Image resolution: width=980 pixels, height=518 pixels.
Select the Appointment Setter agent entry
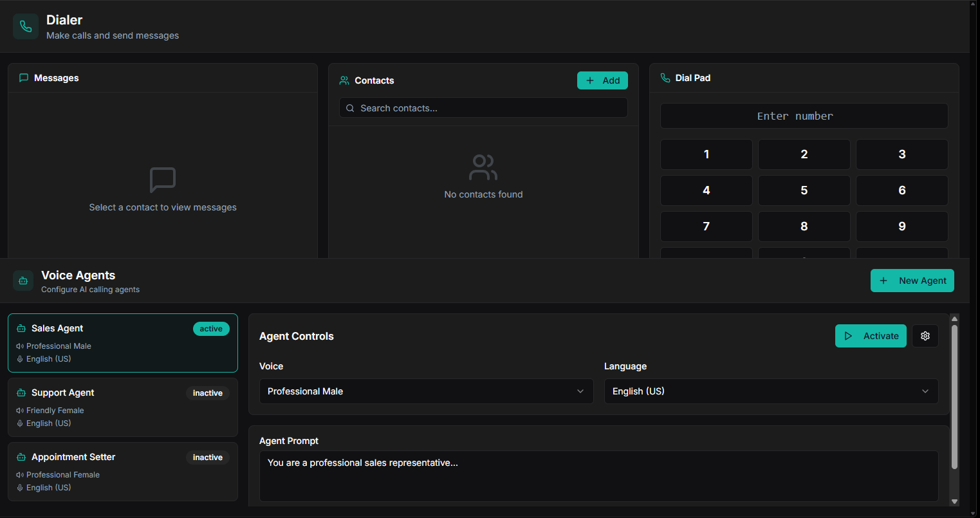pyautogui.click(x=122, y=472)
